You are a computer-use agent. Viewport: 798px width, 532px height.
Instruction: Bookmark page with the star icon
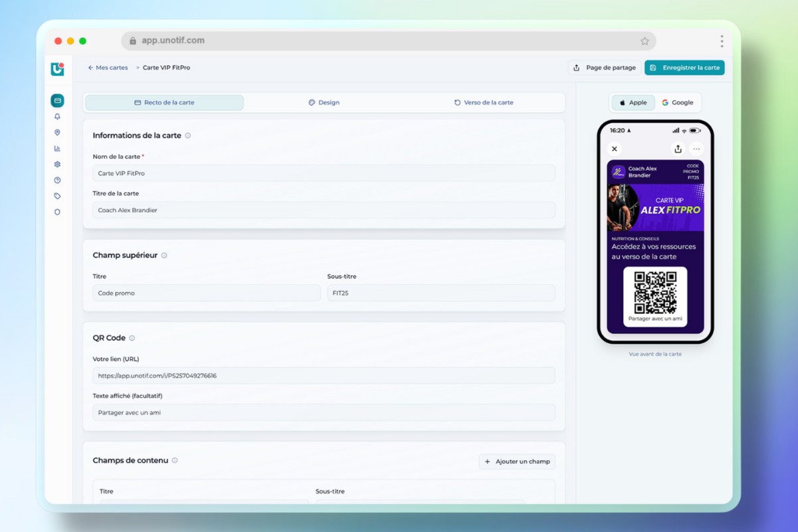click(x=644, y=41)
